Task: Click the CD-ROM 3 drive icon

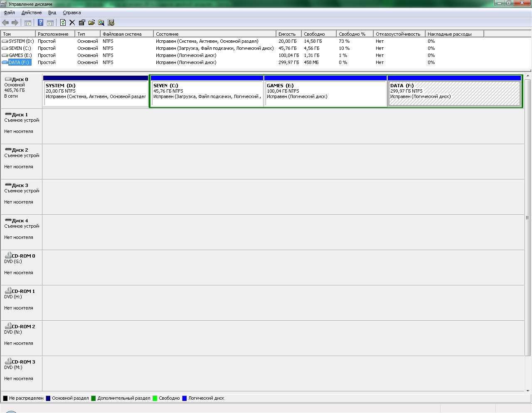Action: point(8,361)
